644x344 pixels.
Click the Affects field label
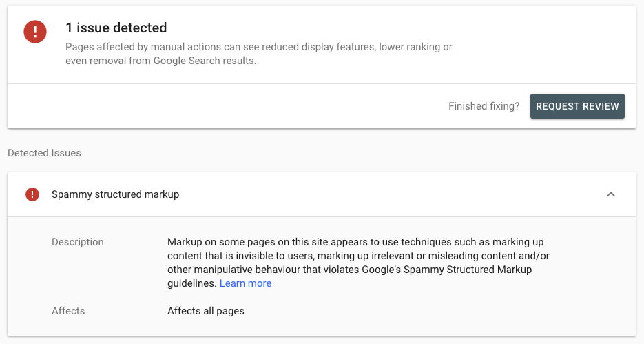(x=68, y=311)
